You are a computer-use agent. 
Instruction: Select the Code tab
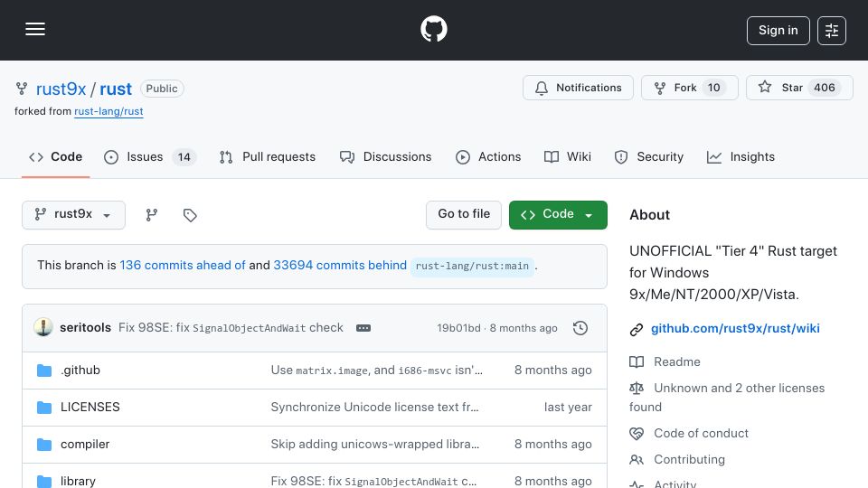click(x=55, y=157)
